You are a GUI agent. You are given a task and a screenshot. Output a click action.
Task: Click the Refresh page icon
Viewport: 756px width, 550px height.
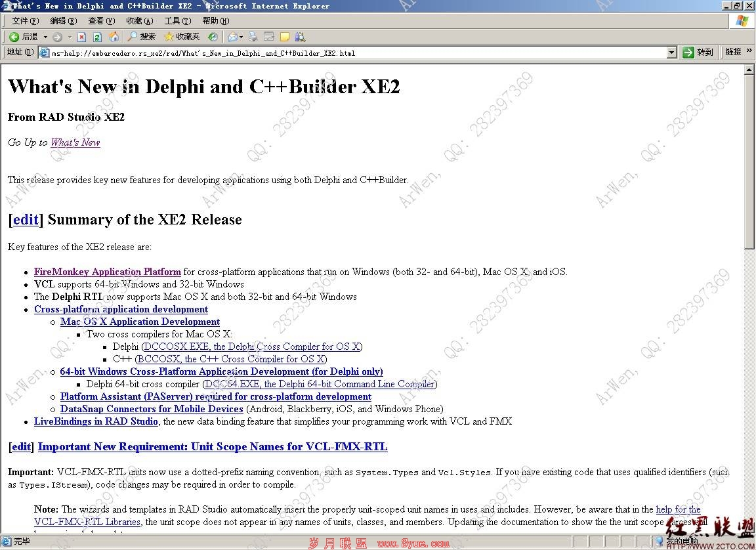(x=97, y=37)
